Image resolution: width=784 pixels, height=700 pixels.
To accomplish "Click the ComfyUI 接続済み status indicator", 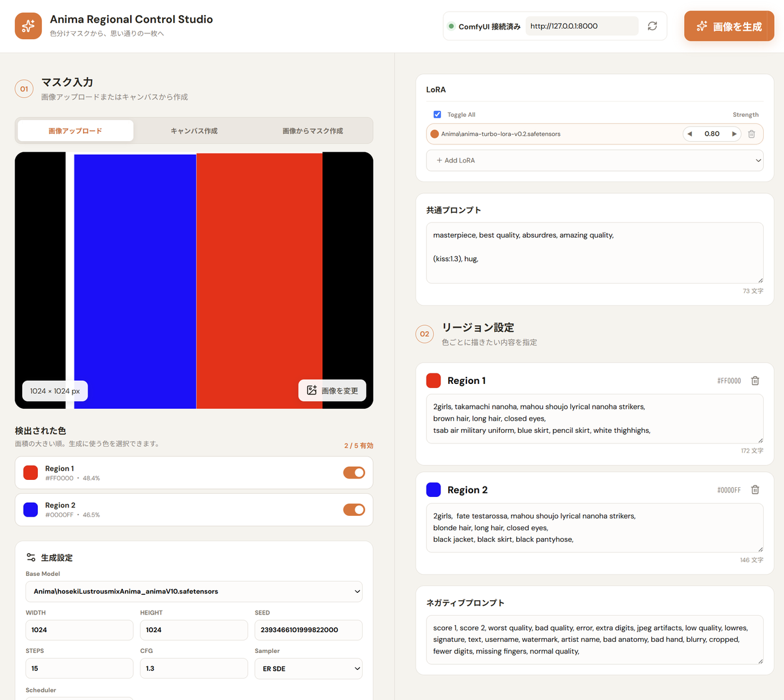I will [484, 26].
